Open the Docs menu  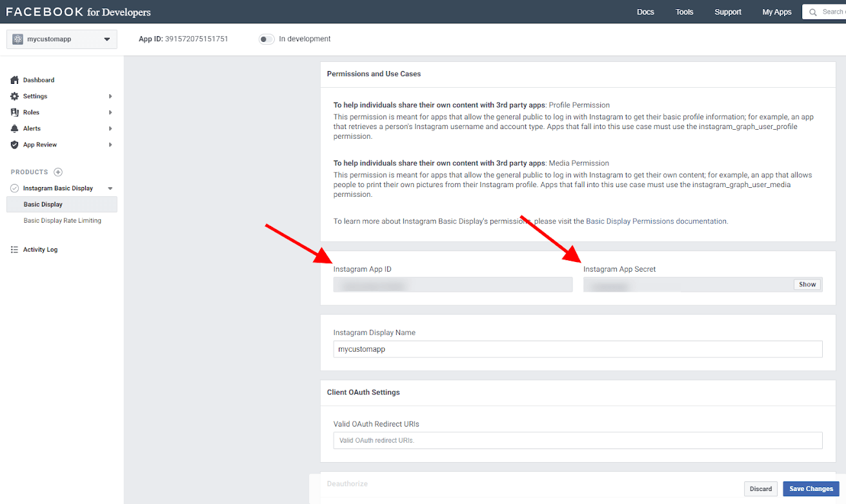coord(645,12)
